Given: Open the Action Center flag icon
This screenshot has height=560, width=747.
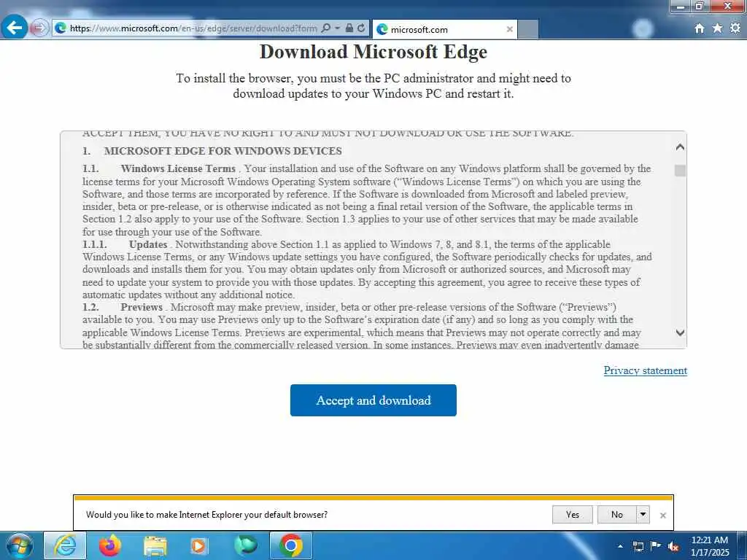Looking at the screenshot, I should tap(656, 546).
